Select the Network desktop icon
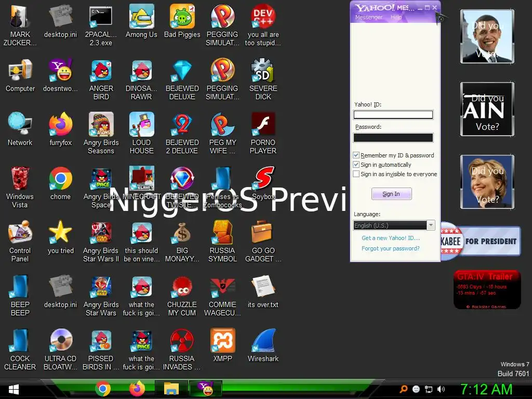Screen dimensions: 532x399 (x=20, y=129)
